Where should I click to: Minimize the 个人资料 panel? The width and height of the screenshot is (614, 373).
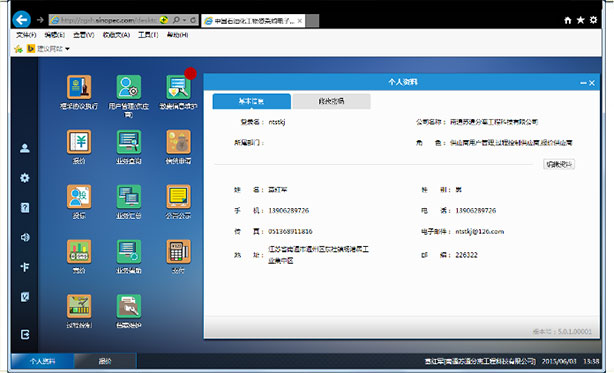[x=583, y=83]
